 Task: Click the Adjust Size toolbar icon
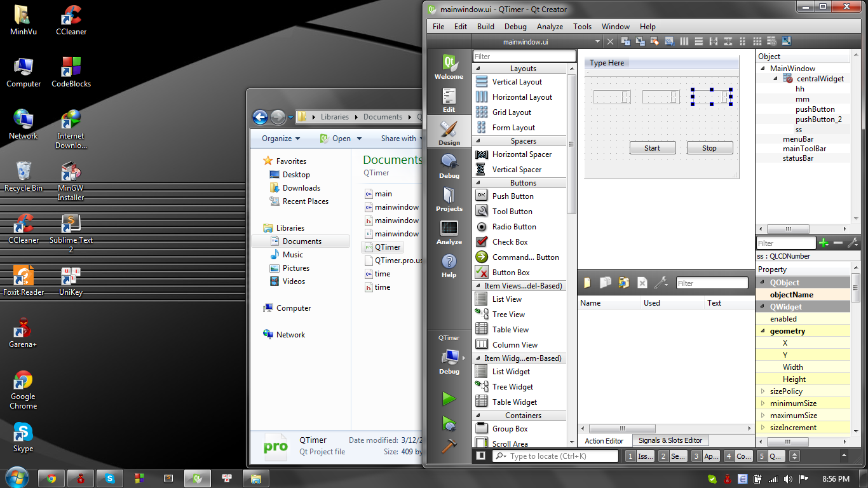[786, 41]
